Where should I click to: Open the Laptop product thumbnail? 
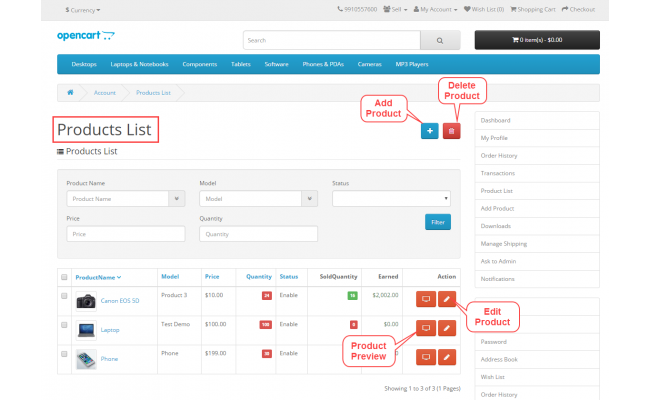tap(86, 330)
